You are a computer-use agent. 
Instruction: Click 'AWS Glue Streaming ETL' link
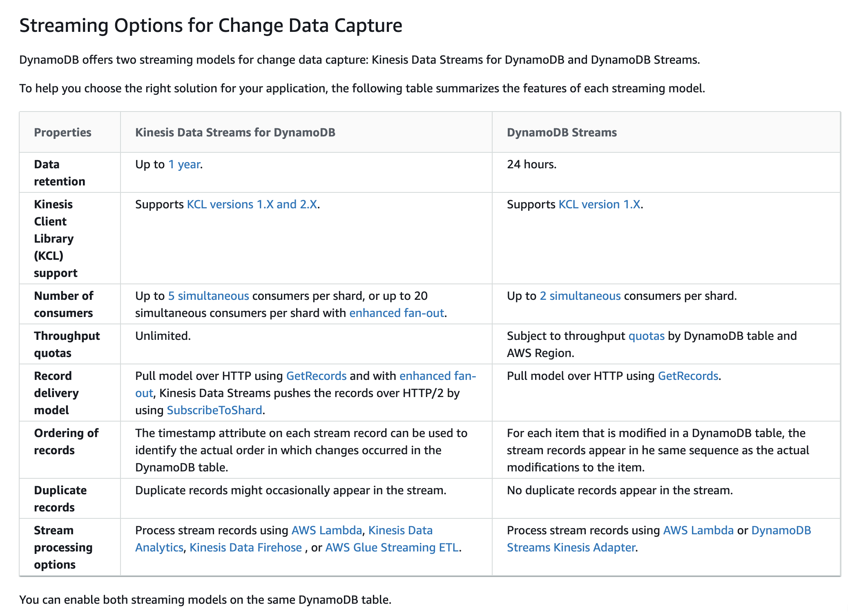tap(392, 547)
